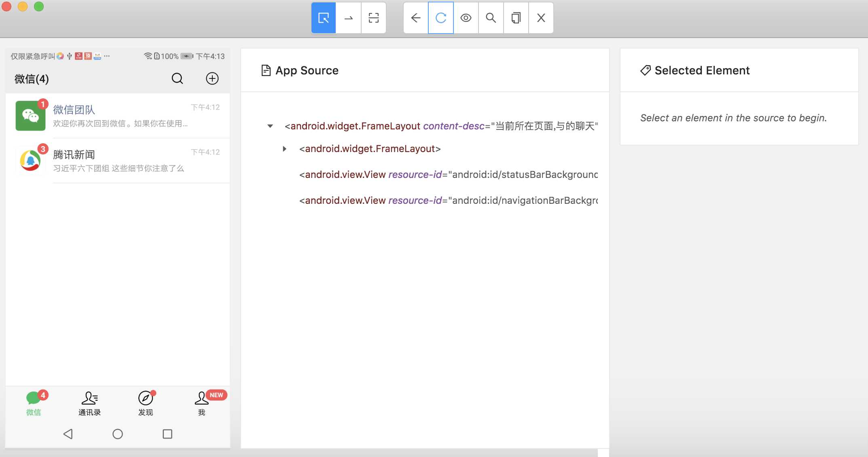
Task: Click the copy/clipboard tool icon
Action: [515, 17]
